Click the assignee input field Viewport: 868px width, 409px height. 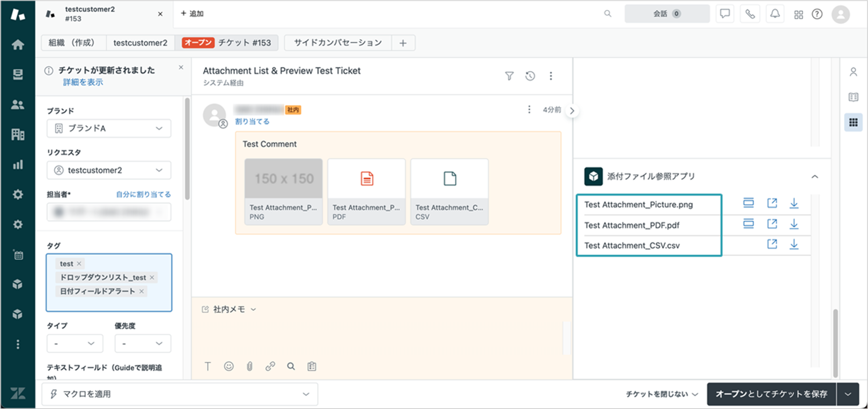tap(109, 212)
